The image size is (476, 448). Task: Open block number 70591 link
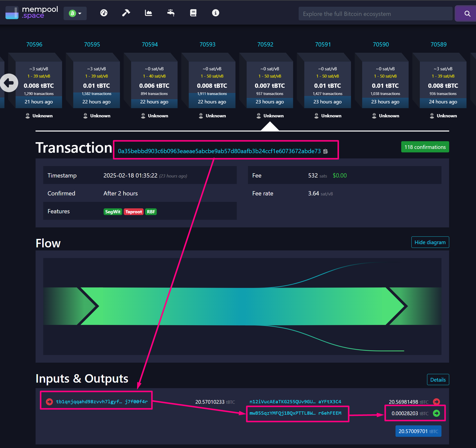tap(323, 45)
